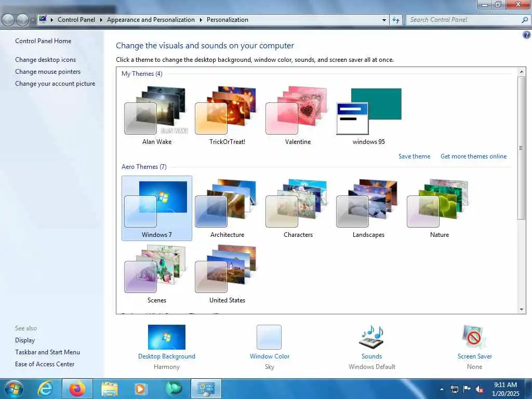Apply the Windows 7 Aero theme
Viewport: 532px width, 399px height.
point(157,208)
